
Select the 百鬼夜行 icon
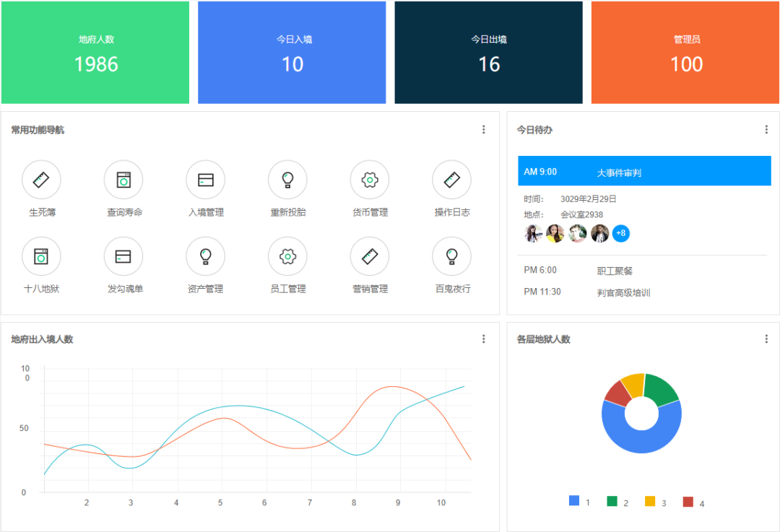point(451,256)
